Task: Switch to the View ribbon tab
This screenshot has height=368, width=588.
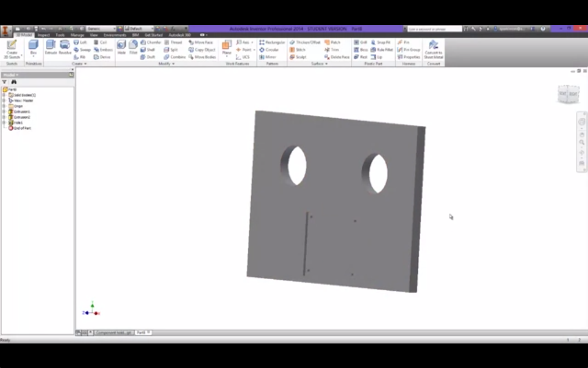Action: (x=94, y=35)
